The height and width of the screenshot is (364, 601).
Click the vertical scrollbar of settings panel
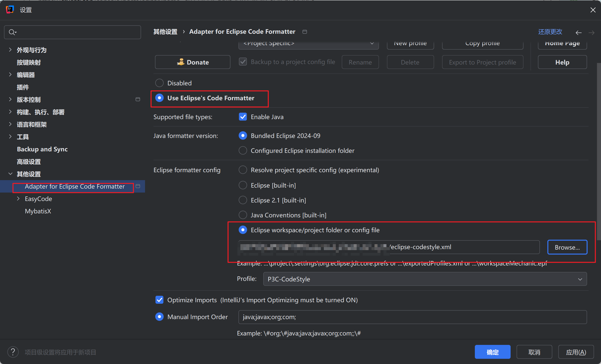click(x=599, y=152)
